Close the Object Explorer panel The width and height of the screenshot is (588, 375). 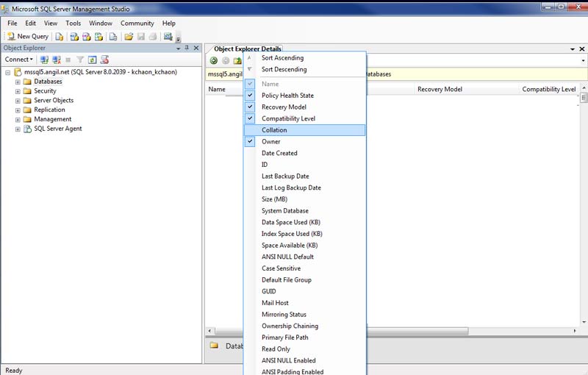click(x=196, y=48)
